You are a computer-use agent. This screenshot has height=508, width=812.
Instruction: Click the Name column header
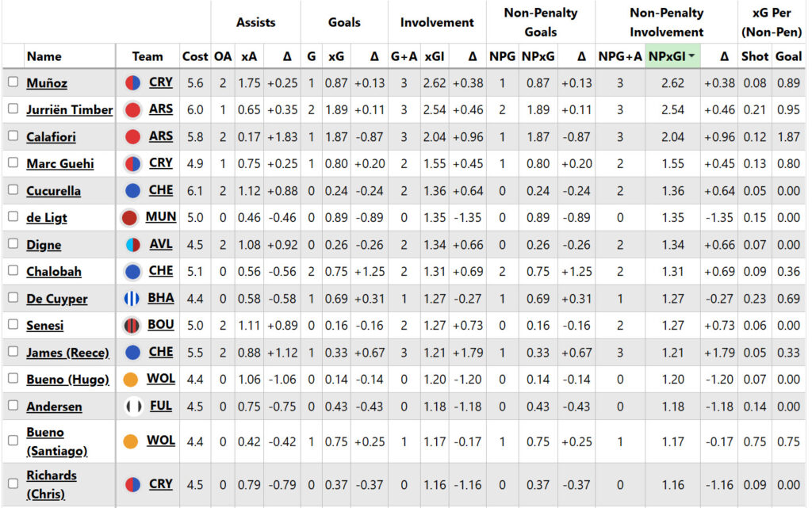coord(44,56)
